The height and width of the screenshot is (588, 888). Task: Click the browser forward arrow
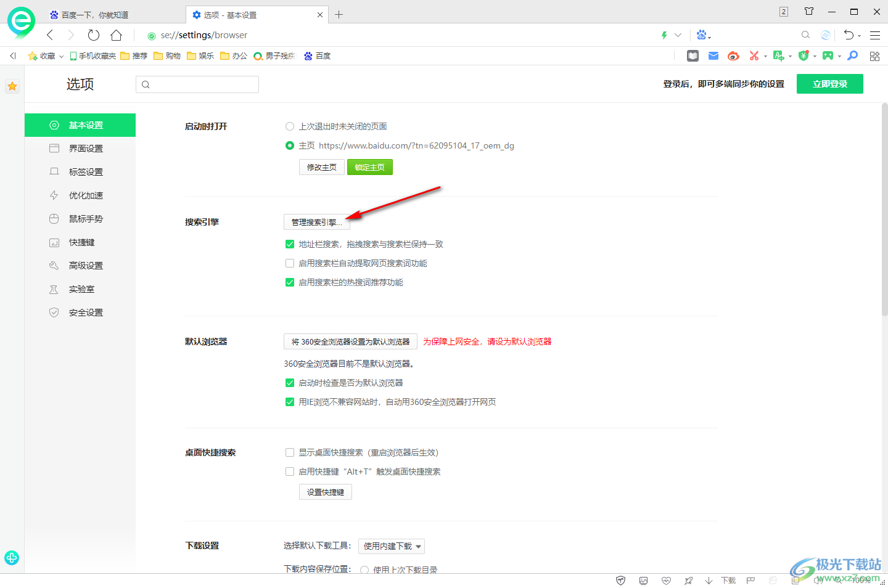(71, 35)
